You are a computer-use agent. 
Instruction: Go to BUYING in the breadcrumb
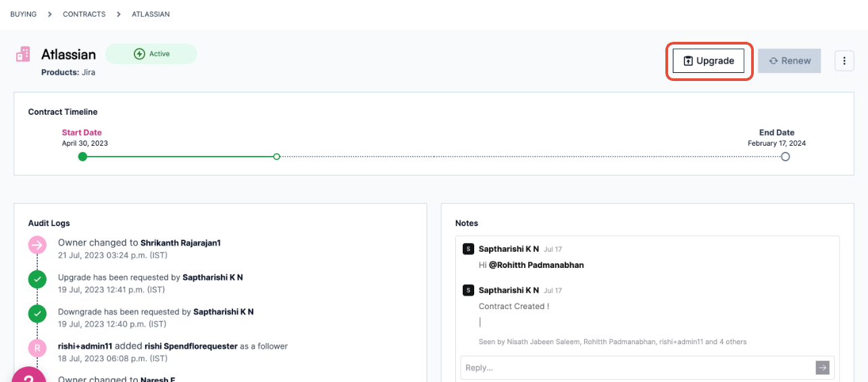pyautogui.click(x=24, y=14)
